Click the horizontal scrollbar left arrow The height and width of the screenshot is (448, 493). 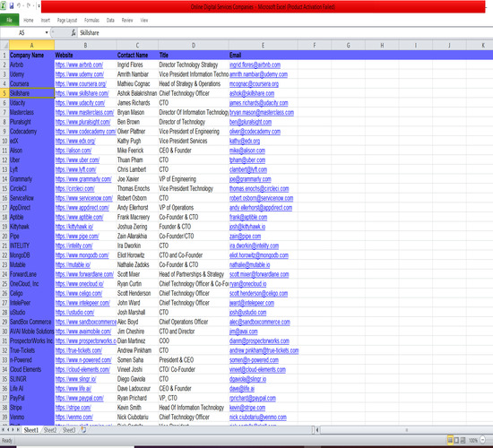tap(317, 430)
